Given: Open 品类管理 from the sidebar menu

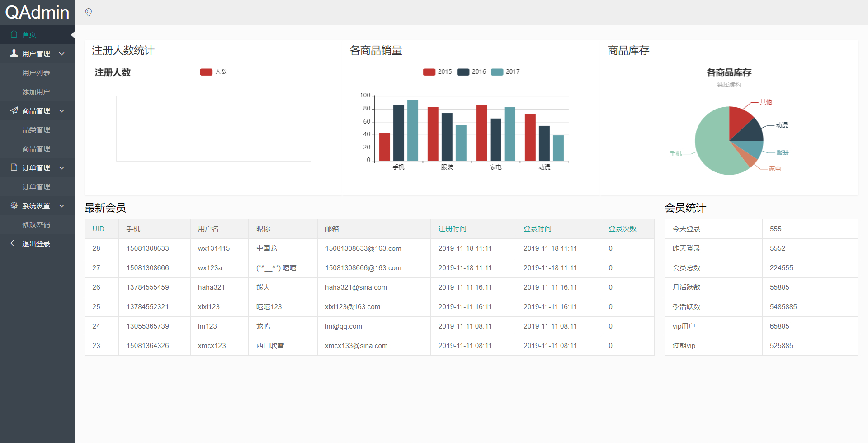Looking at the screenshot, I should (36, 129).
